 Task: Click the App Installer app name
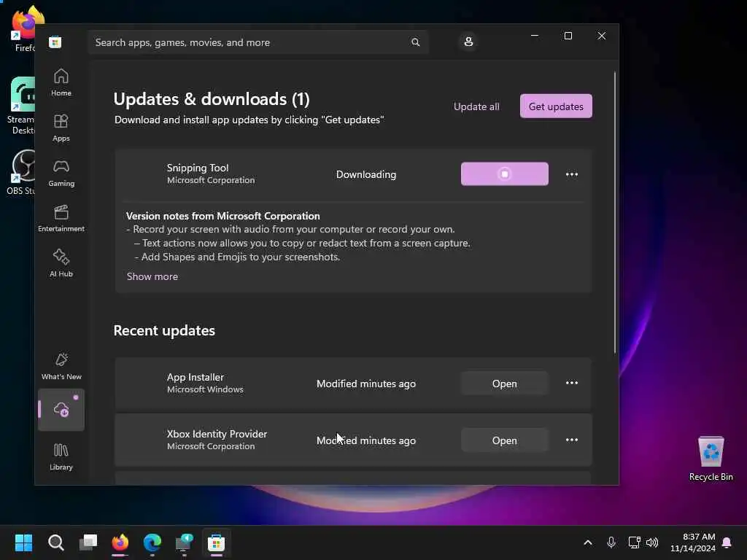[x=196, y=377]
